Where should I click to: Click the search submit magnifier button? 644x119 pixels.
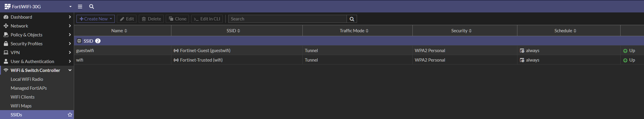(x=352, y=19)
